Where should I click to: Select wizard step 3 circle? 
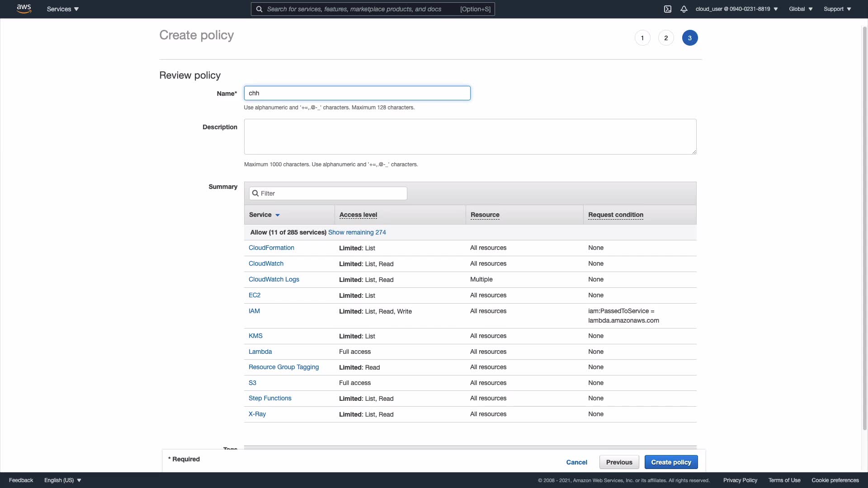tap(690, 38)
